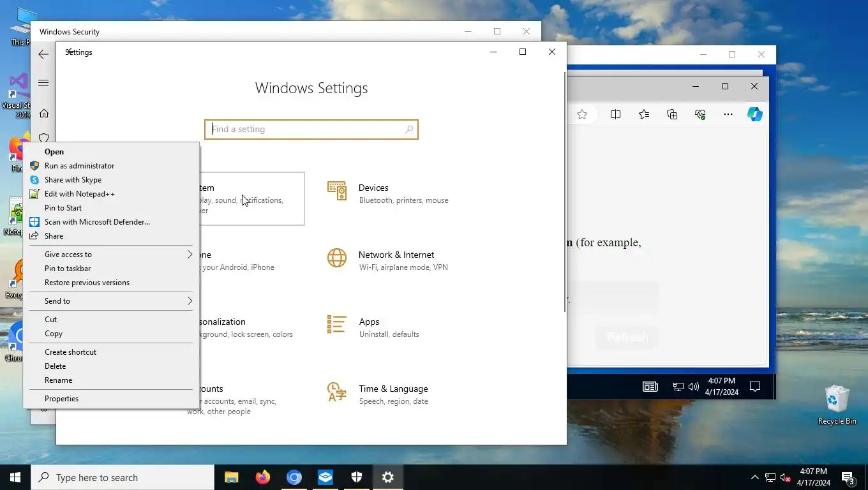
Task: Click the Settings window vertical scrollbar
Action: pos(564,191)
